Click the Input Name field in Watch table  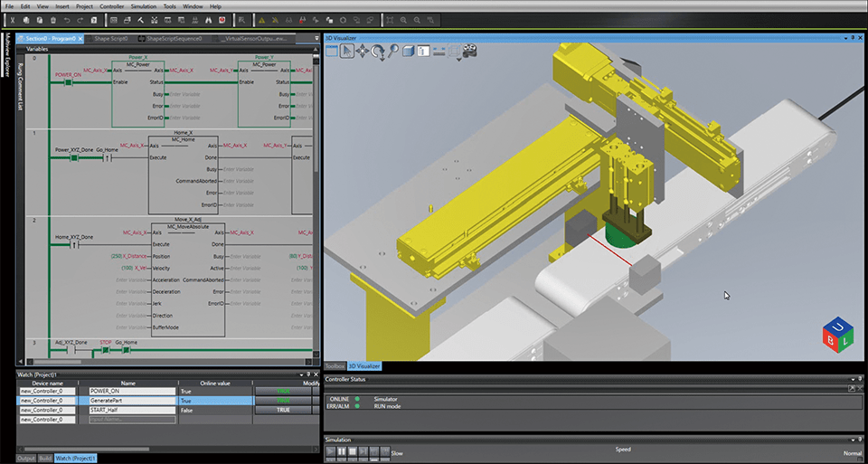(x=132, y=420)
